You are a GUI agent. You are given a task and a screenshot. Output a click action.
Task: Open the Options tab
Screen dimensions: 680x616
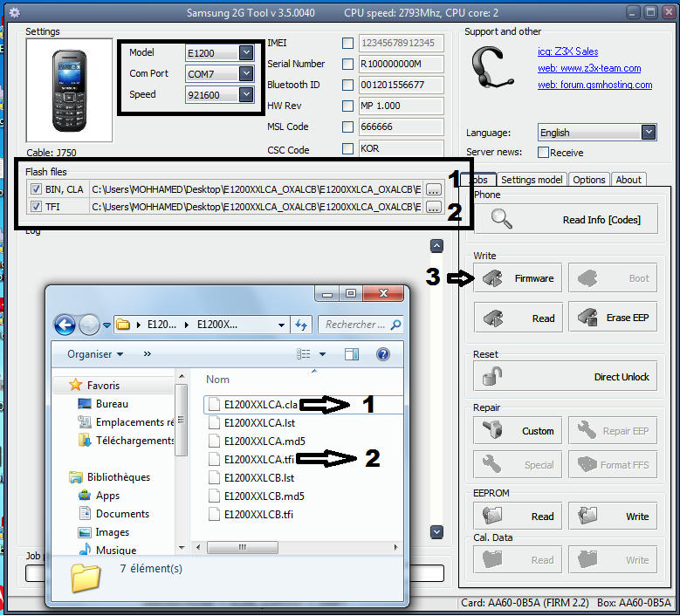tap(588, 180)
